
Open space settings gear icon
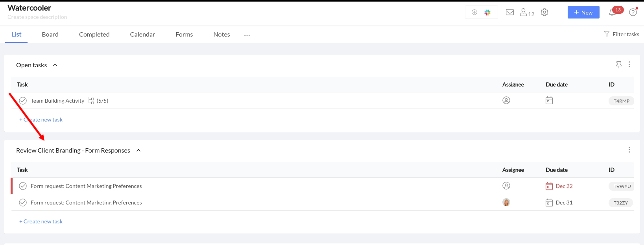click(x=544, y=12)
